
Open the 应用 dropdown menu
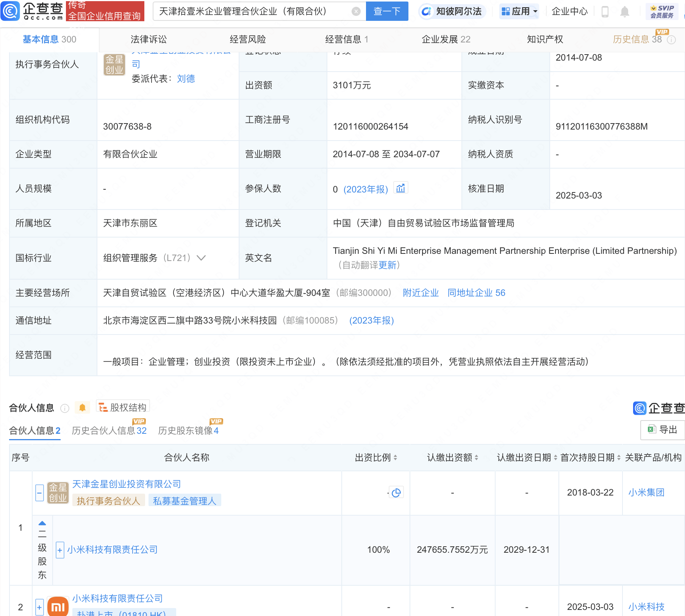point(519,11)
